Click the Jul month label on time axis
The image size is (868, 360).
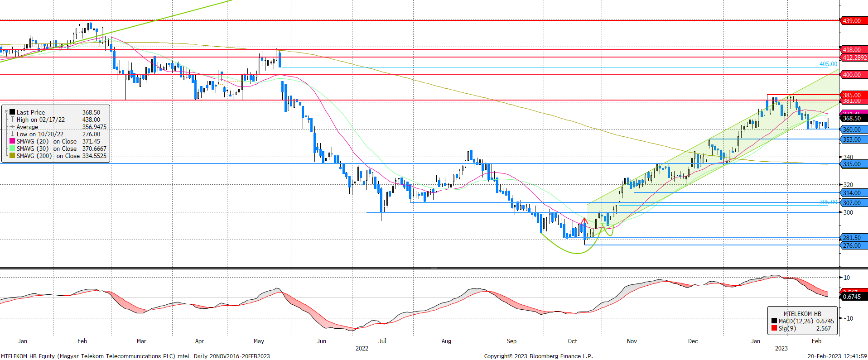point(382,341)
